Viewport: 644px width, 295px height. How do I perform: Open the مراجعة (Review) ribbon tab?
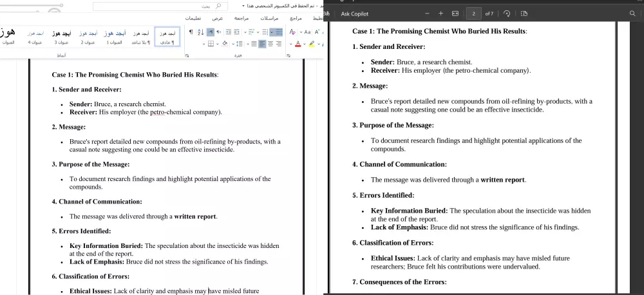click(x=243, y=18)
